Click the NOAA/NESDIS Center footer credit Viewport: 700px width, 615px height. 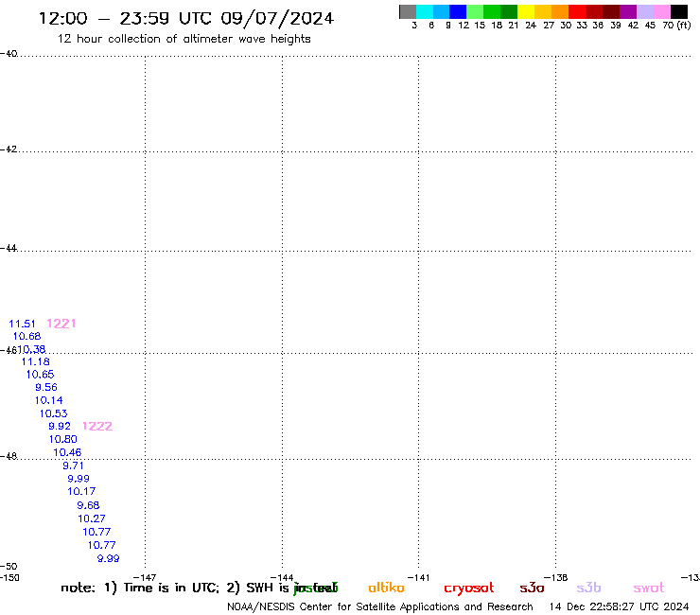(380, 607)
